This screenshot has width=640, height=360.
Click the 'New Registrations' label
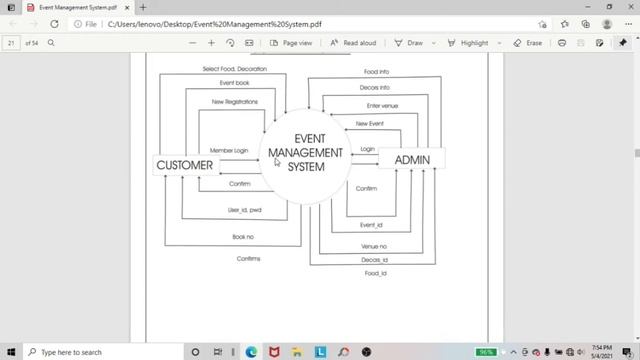pyautogui.click(x=235, y=102)
